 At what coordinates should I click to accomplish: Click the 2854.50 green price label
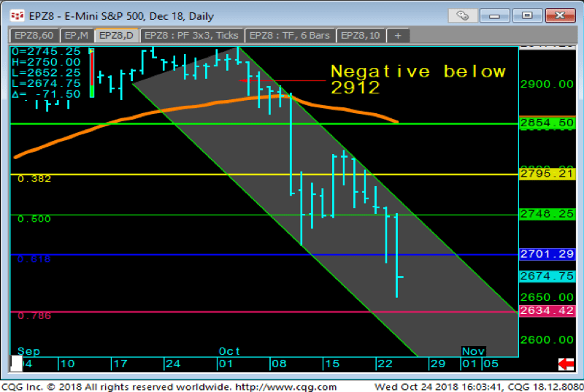pyautogui.click(x=546, y=123)
